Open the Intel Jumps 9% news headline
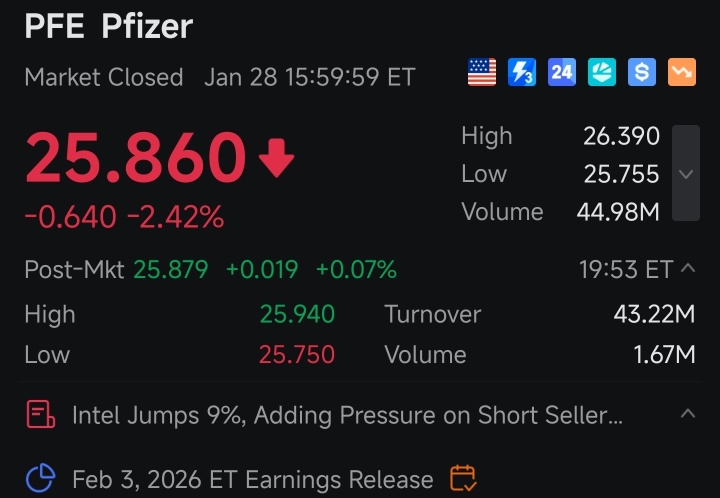This screenshot has height=498, width=720. click(x=347, y=415)
